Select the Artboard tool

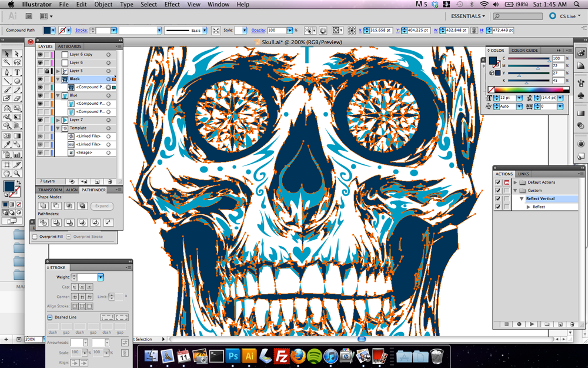pos(6,164)
